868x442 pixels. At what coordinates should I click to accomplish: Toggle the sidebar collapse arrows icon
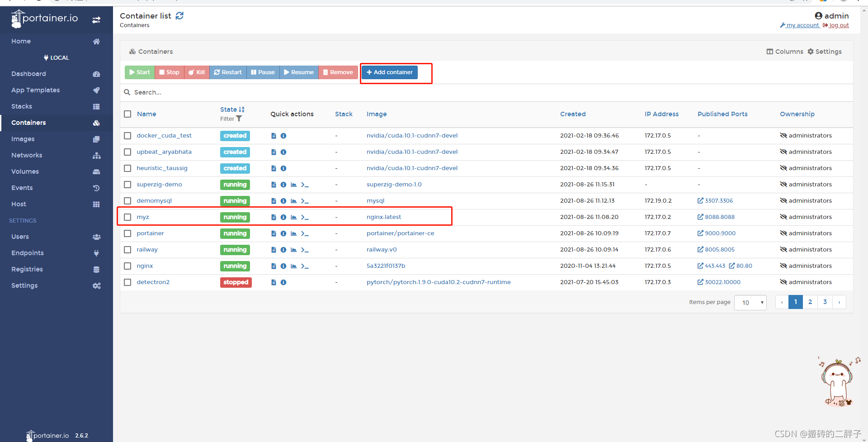(96, 20)
